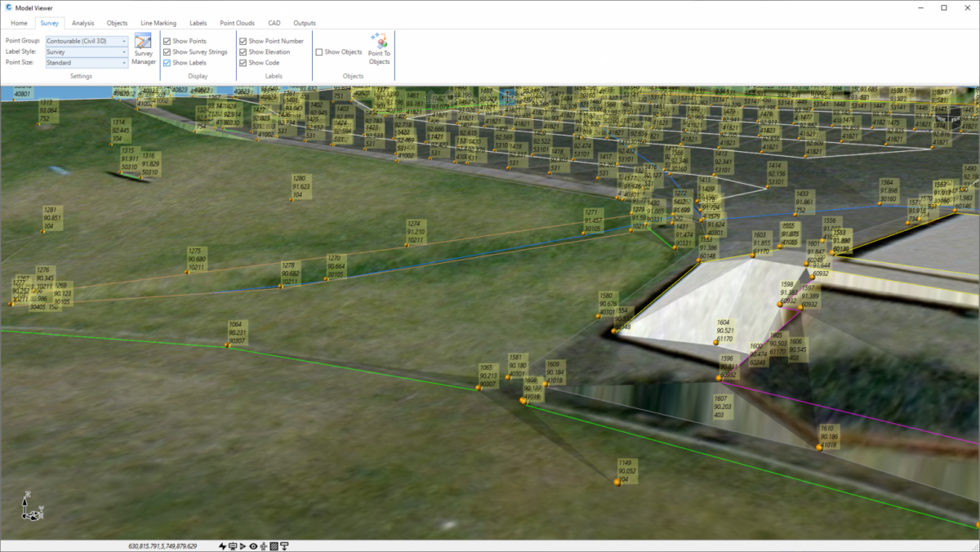Click the projector screen icon in status bar
980x552 pixels.
click(x=232, y=546)
